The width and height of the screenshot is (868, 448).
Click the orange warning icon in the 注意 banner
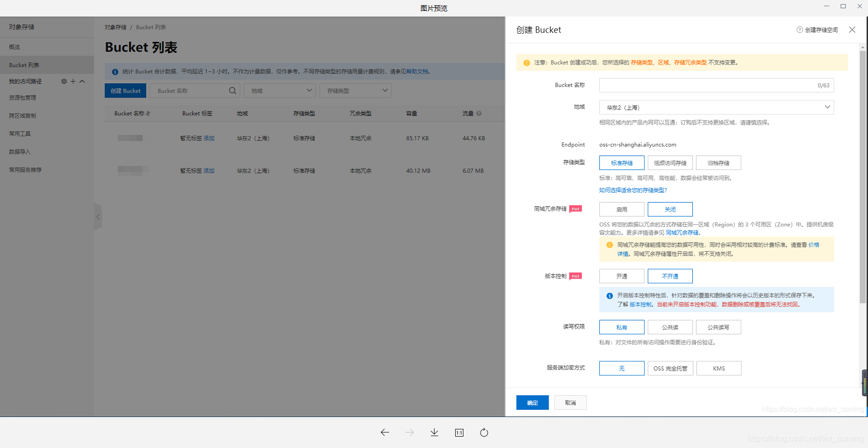[x=526, y=63]
